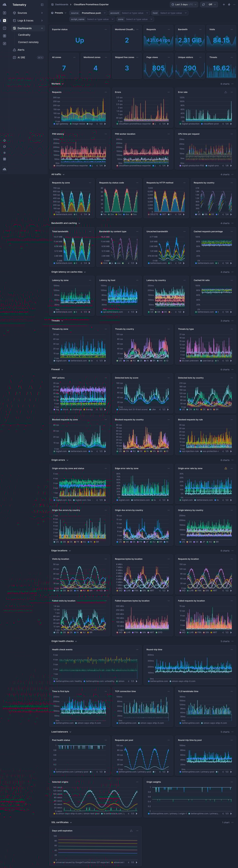Image resolution: width=238 pixels, height=868 pixels.
Task: Click the Edge locations section heading
Action: click(59, 551)
